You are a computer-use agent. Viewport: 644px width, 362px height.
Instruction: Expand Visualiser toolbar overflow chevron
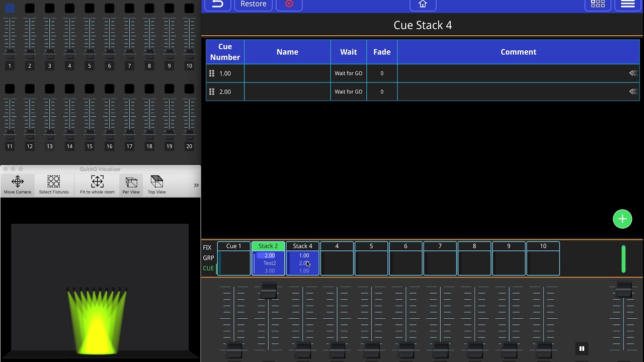point(196,185)
